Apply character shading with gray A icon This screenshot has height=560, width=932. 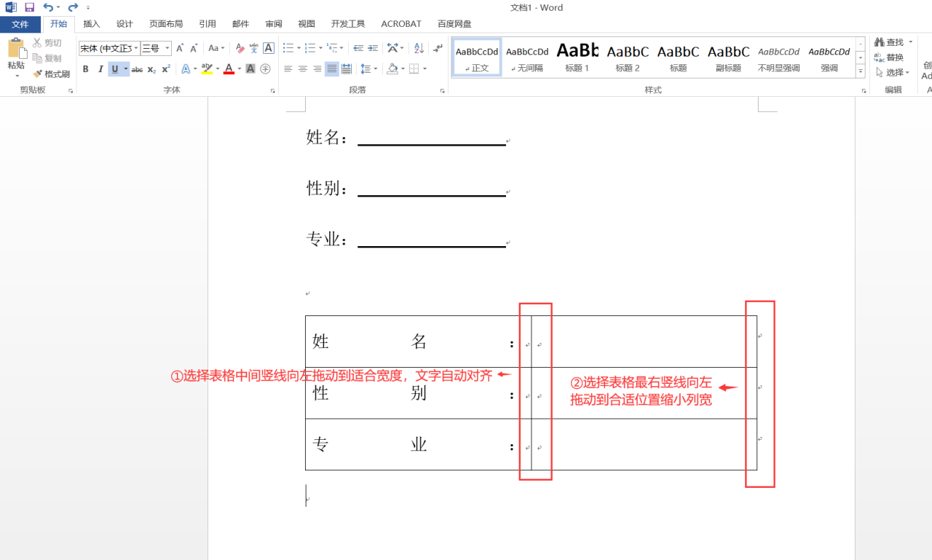pos(250,69)
